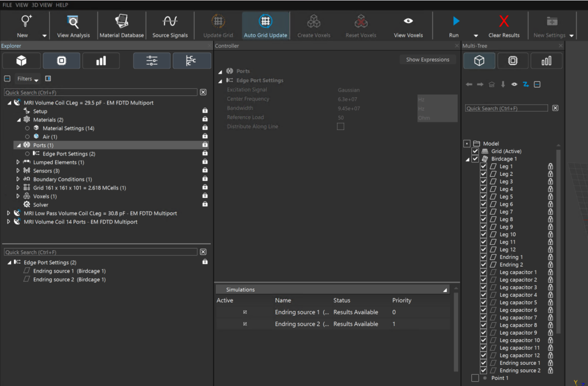Click Clear Results red X icon

(504, 21)
